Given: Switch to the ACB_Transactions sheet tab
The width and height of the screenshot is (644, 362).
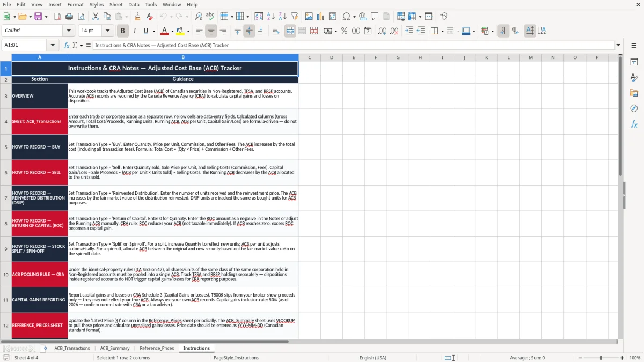Looking at the screenshot, I should [72, 348].
